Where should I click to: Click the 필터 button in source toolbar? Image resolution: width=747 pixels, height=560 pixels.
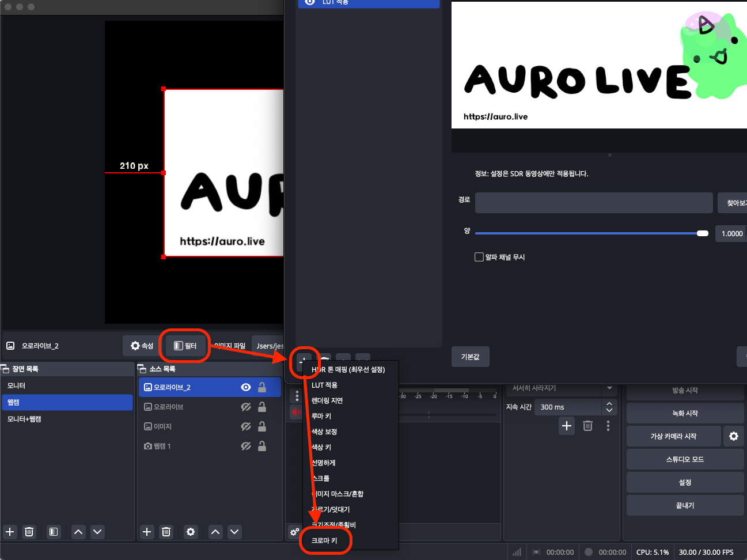coord(185,346)
